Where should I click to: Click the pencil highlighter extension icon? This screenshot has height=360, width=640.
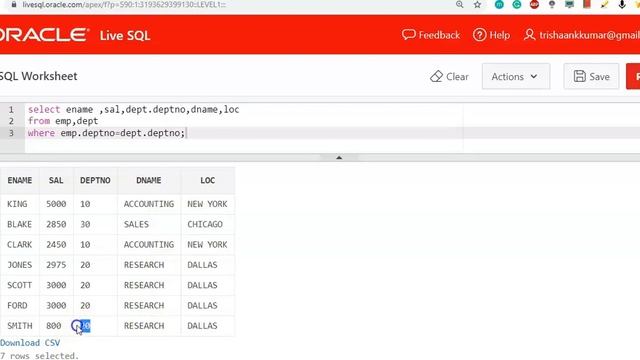pyautogui.click(x=604, y=4)
